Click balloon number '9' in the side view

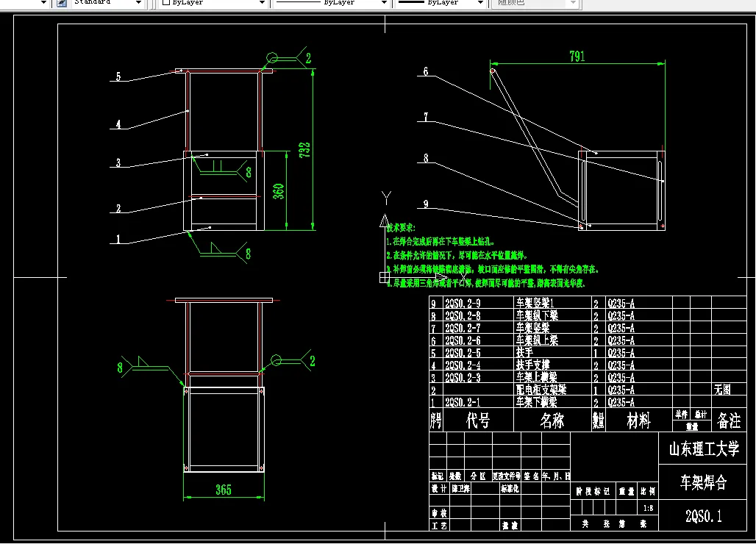point(426,204)
